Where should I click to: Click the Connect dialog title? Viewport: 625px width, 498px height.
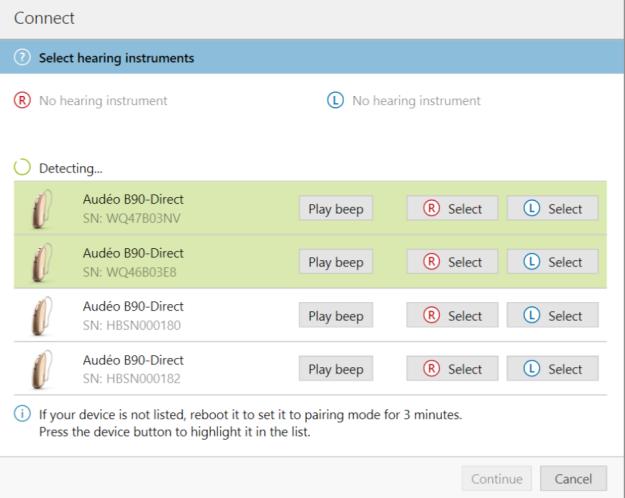[44, 18]
